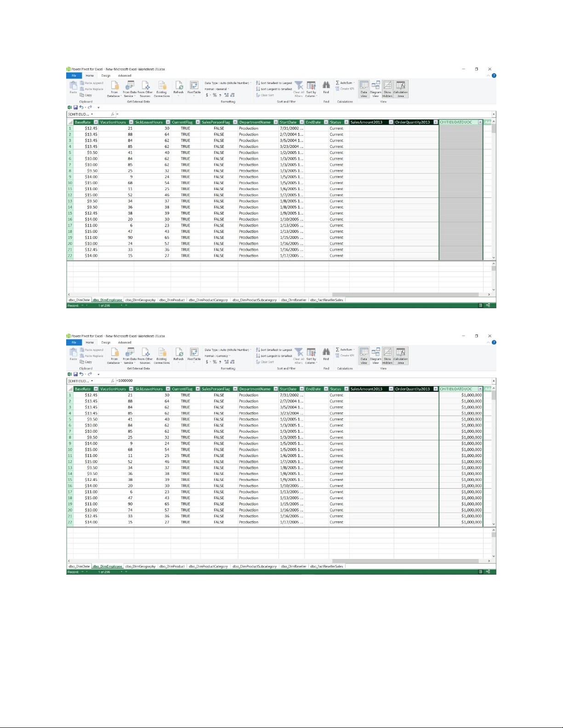Click From Other Sources icon in upper window
This screenshot has height=728, width=563.
[x=145, y=86]
